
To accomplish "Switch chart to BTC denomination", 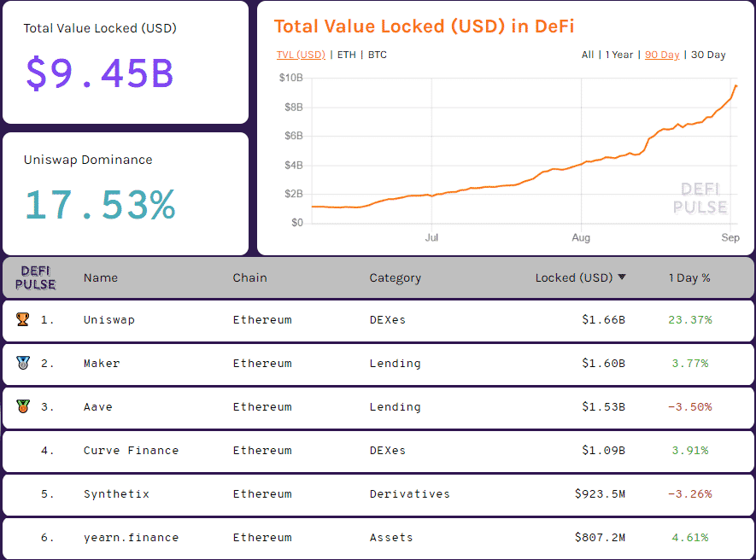I will (377, 55).
